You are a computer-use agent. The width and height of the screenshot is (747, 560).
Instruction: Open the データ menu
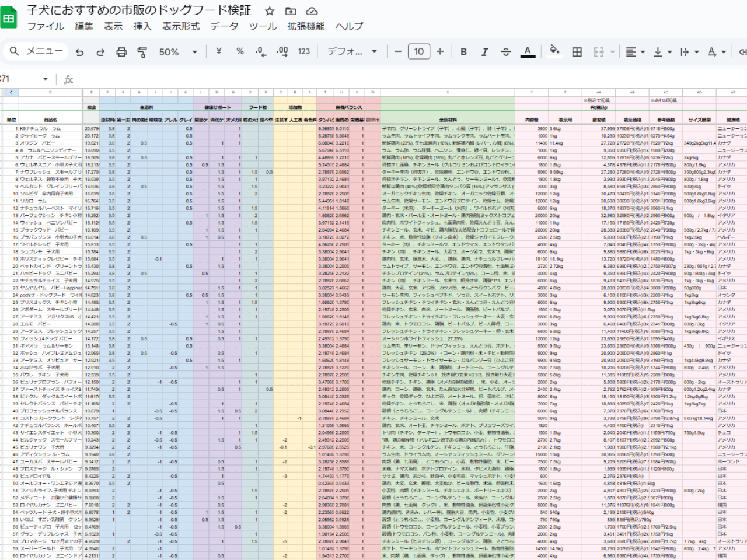(x=224, y=26)
